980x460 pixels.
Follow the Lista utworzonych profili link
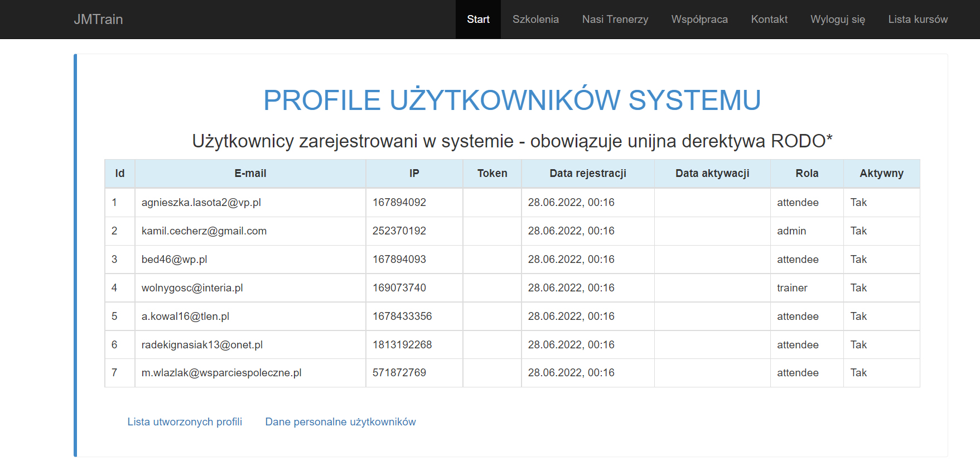click(x=185, y=421)
